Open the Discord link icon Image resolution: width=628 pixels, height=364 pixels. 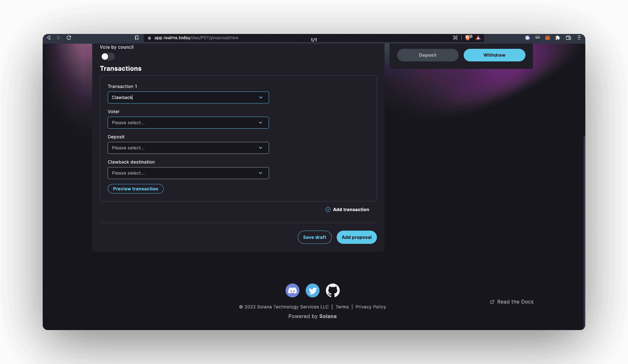(x=292, y=290)
